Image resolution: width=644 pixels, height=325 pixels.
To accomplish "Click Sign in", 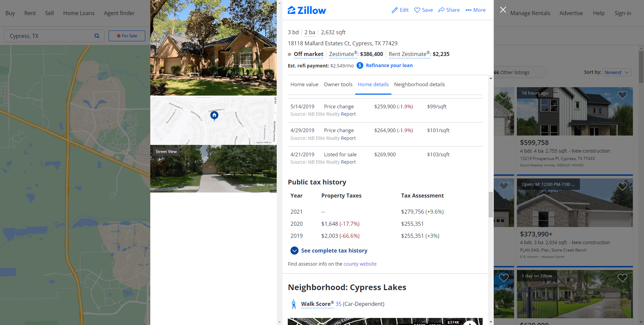I will pyautogui.click(x=623, y=13).
